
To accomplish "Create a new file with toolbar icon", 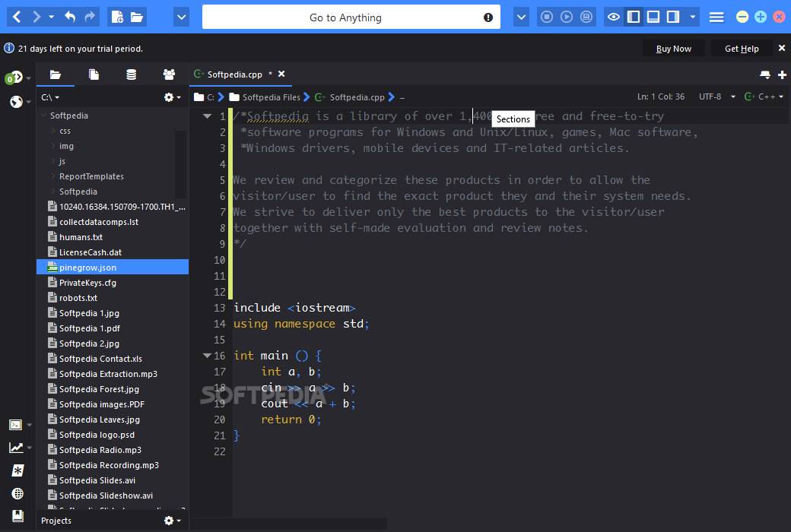I will coord(117,17).
